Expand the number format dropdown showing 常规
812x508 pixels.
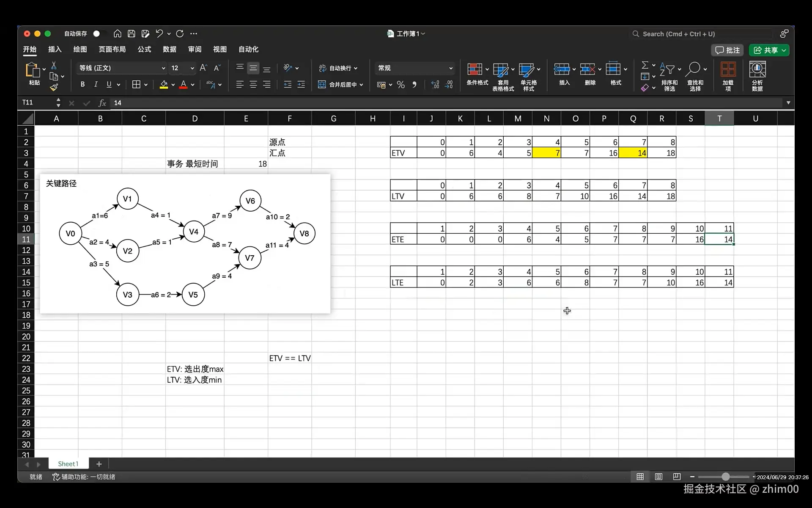(x=450, y=68)
